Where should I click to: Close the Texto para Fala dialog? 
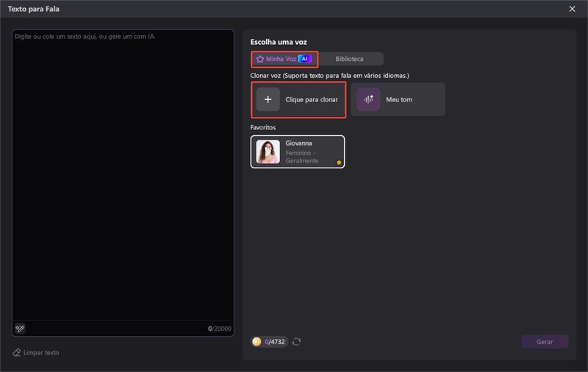point(573,9)
